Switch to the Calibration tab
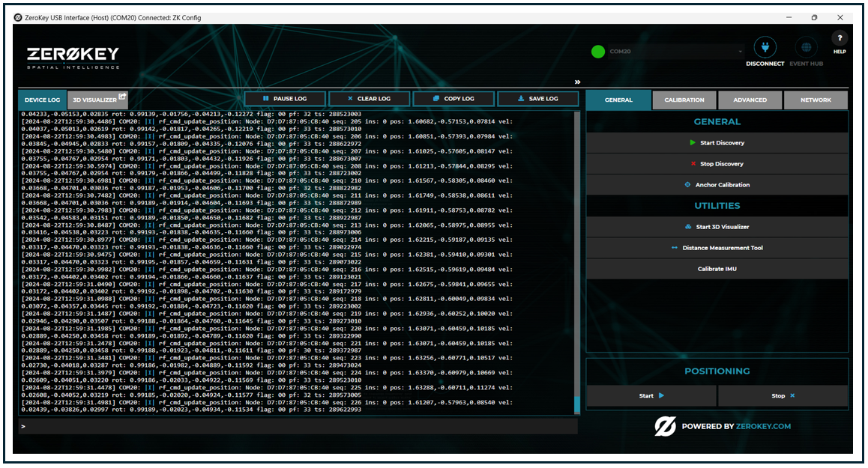 click(684, 99)
